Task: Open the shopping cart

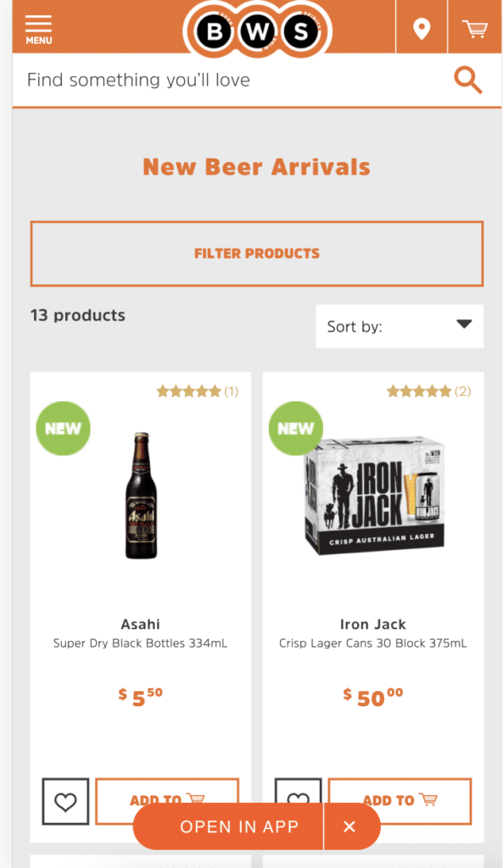Action: (x=474, y=27)
